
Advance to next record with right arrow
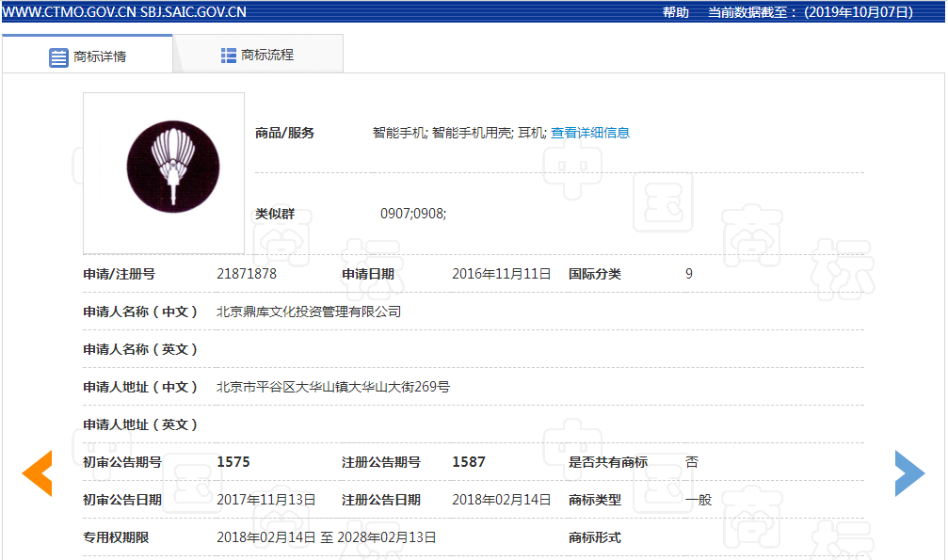coord(909,473)
